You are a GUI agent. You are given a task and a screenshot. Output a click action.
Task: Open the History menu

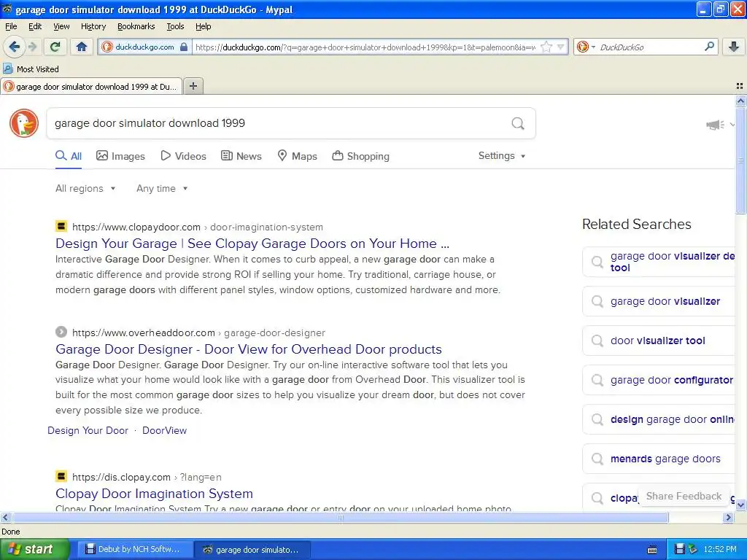pyautogui.click(x=93, y=26)
